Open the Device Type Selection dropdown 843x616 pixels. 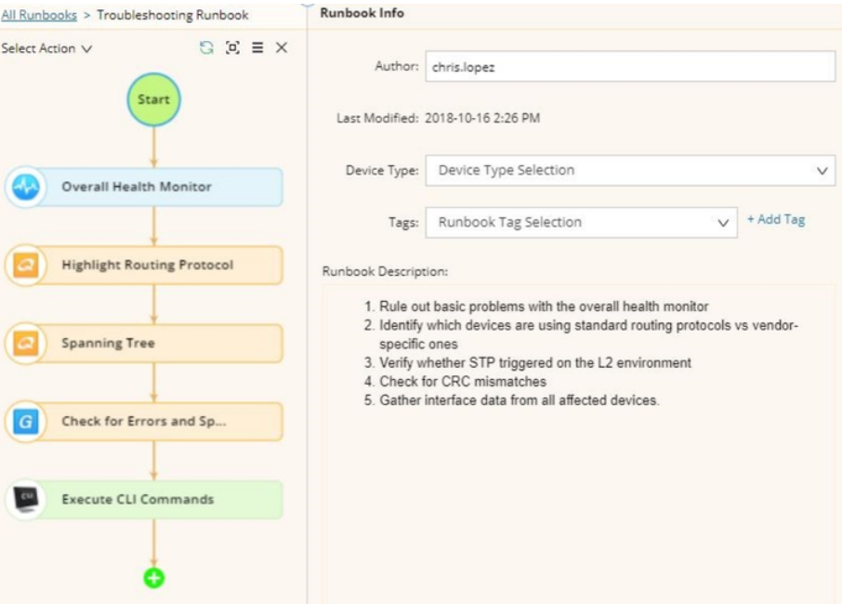629,170
